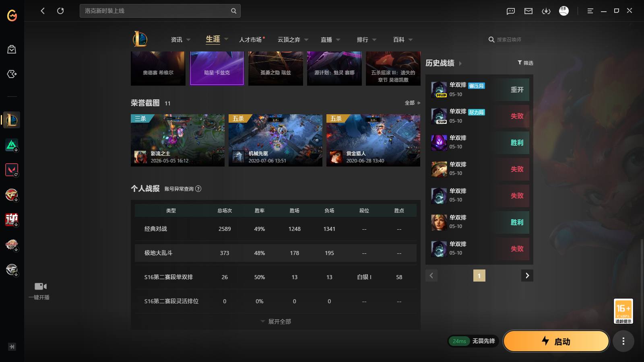Click the 搜索召唤师 search field
The image size is (644, 362).
[x=509, y=39]
